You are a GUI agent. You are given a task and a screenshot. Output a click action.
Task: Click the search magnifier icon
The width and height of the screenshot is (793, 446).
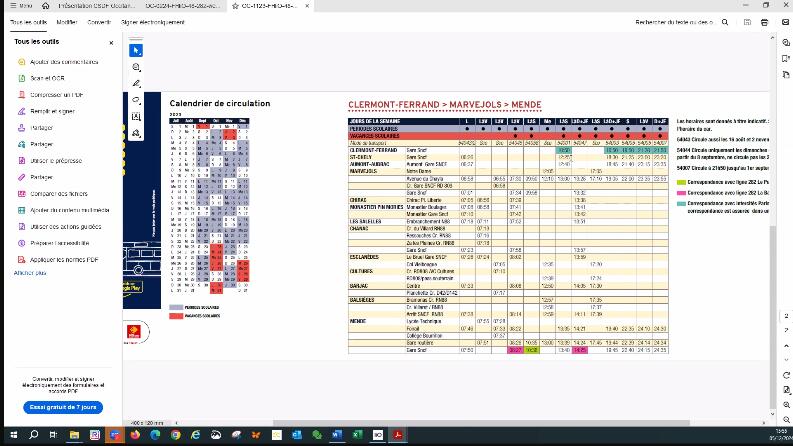[x=725, y=22]
